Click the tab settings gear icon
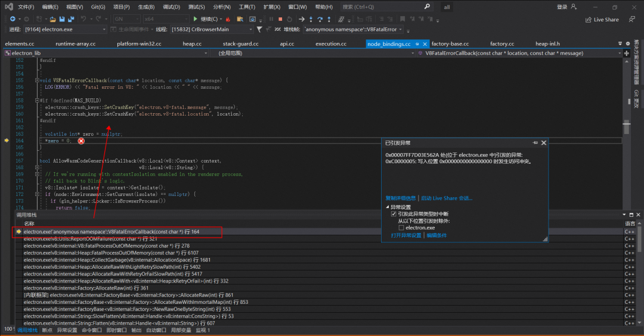This screenshot has height=336, width=644. tap(627, 43)
